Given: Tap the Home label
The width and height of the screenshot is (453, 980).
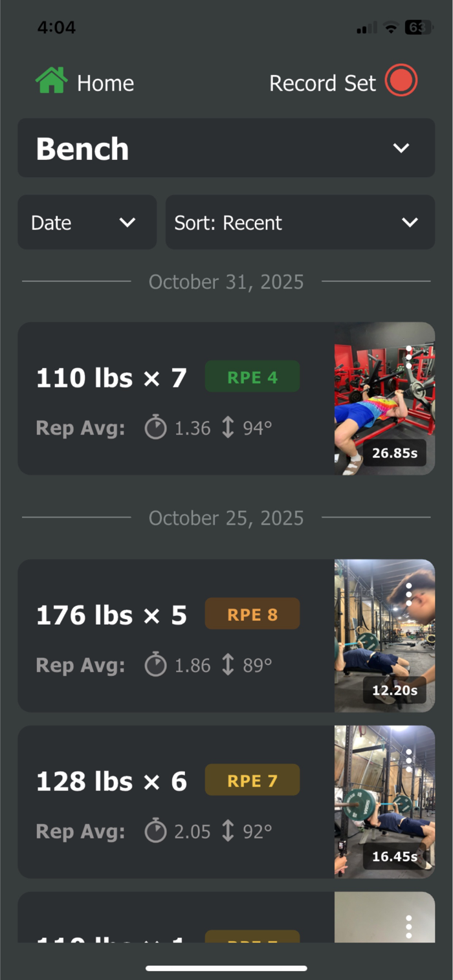Looking at the screenshot, I should pos(105,83).
